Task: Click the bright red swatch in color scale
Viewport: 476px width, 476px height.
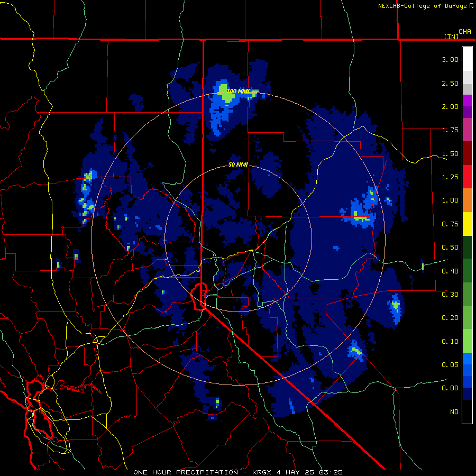Action: tap(467, 177)
